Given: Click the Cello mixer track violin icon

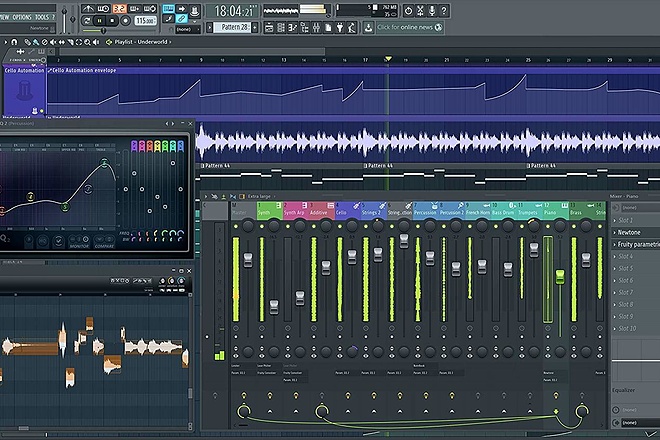Looking at the screenshot, I should coord(356,206).
